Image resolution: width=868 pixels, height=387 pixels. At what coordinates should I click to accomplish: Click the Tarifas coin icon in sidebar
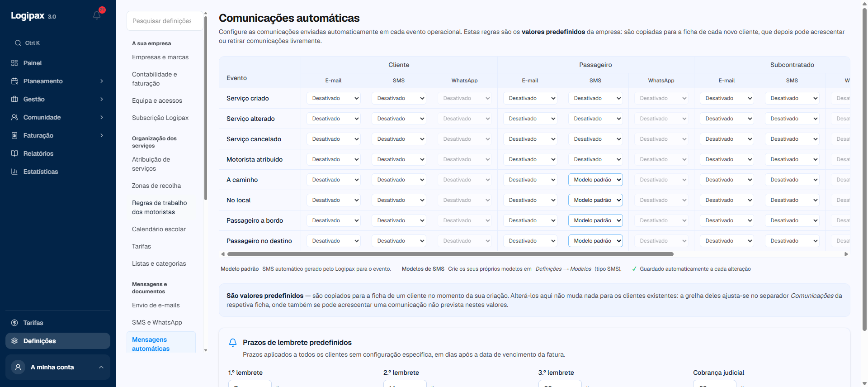[x=14, y=323]
